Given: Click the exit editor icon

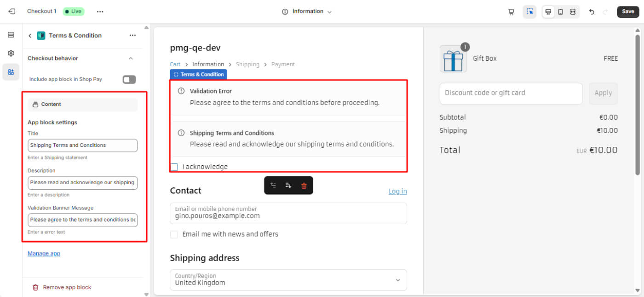Looking at the screenshot, I should [12, 12].
